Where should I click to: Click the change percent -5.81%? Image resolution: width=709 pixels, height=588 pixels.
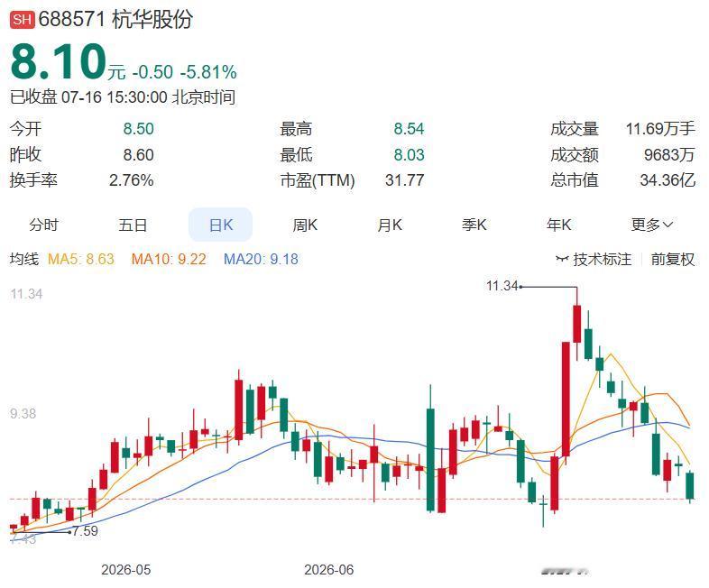[x=208, y=72]
